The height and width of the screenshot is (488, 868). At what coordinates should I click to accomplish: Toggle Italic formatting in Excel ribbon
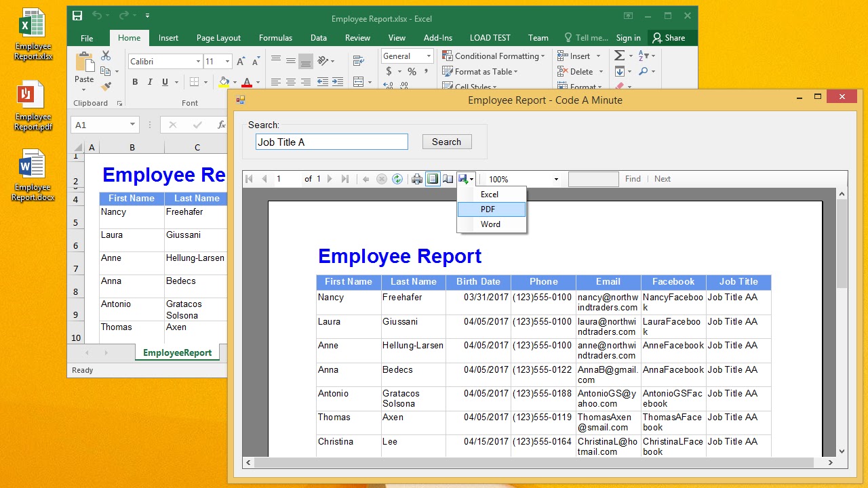[x=150, y=82]
